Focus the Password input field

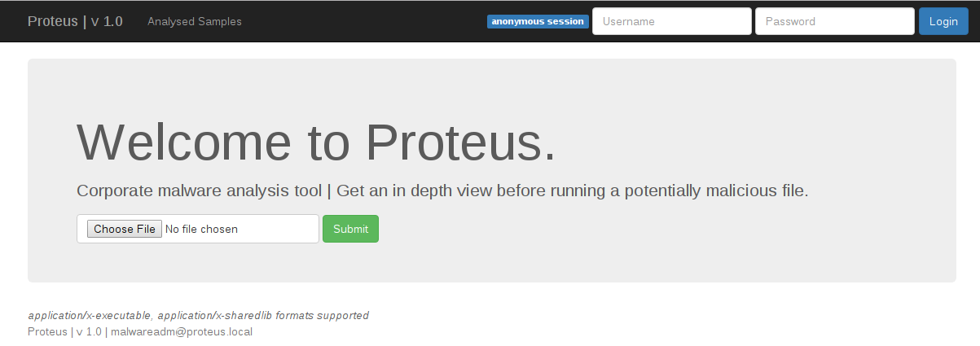834,21
